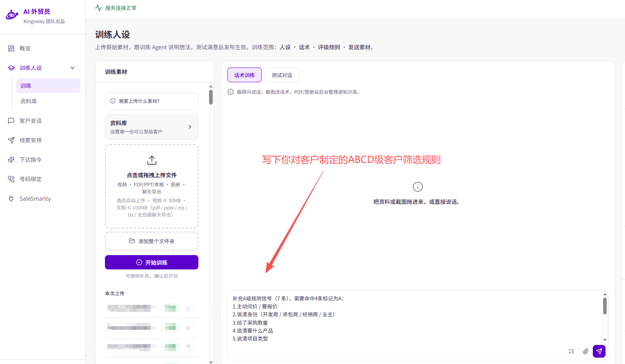The width and height of the screenshot is (625, 364).
Task: Switch to the 话术训练 tab
Action: click(245, 75)
